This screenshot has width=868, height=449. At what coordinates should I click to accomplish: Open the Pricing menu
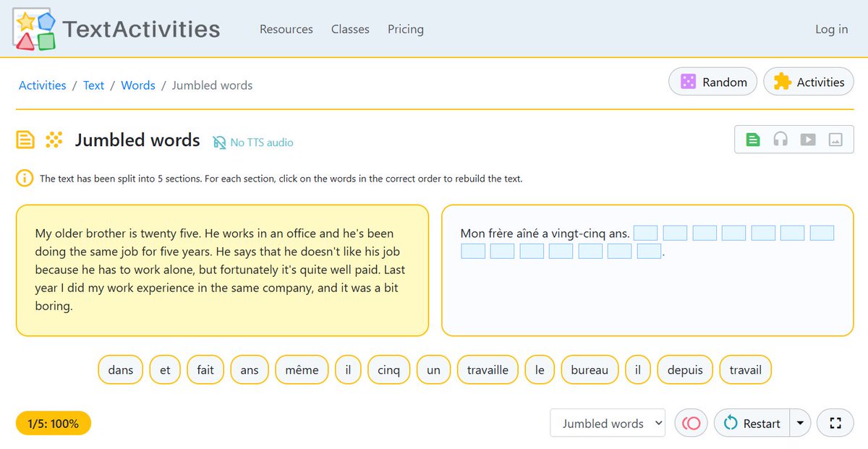point(405,29)
